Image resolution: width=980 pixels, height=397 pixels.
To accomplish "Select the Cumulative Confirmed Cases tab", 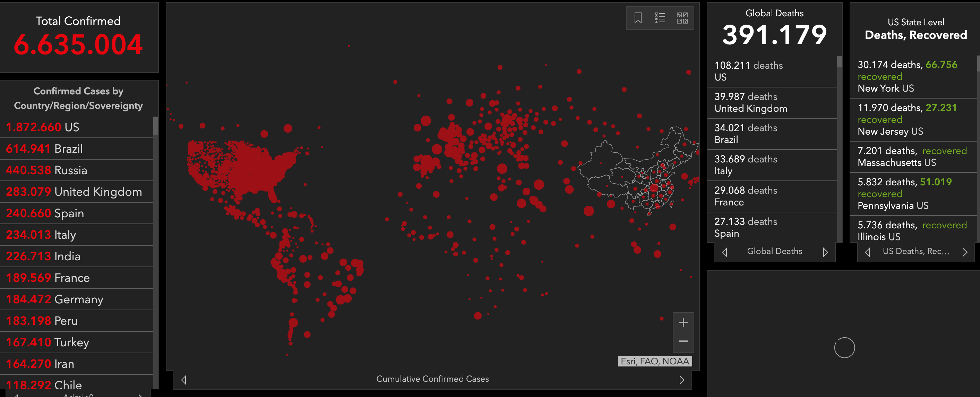I will pyautogui.click(x=432, y=379).
